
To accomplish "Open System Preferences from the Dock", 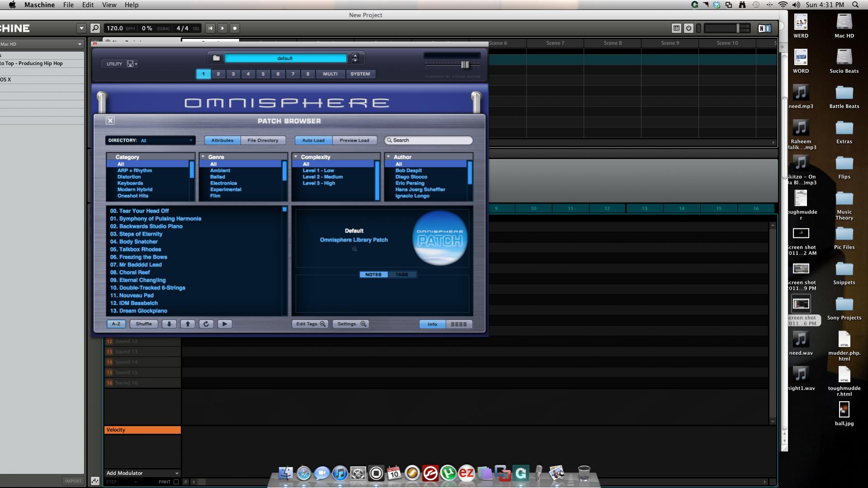I will pos(358,474).
